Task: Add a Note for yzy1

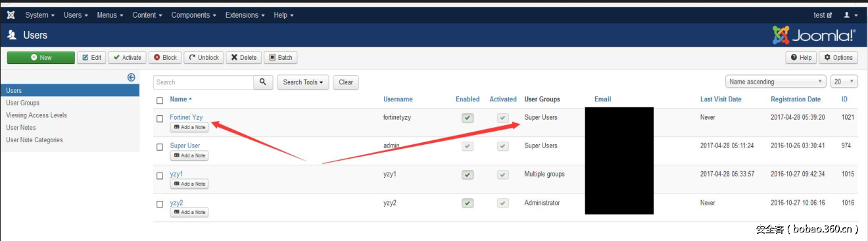Action: pos(189,184)
